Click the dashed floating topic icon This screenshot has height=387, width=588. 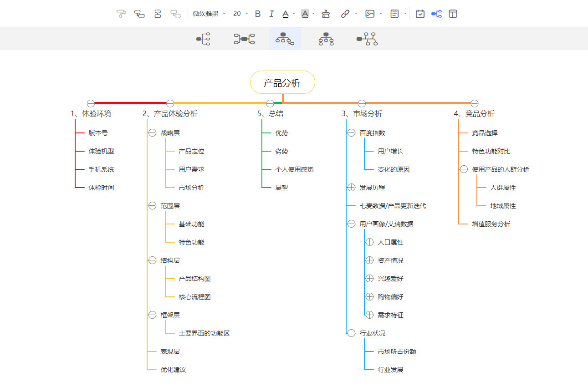click(176, 14)
